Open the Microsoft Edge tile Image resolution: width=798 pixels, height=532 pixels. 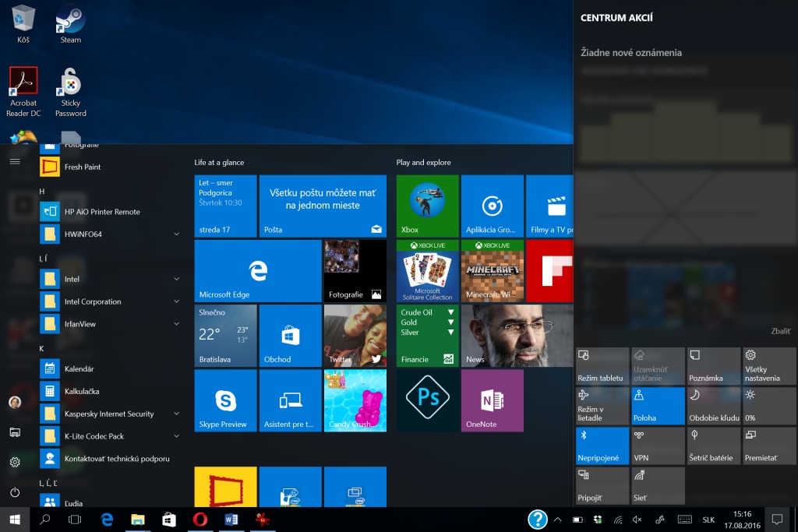[257, 270]
